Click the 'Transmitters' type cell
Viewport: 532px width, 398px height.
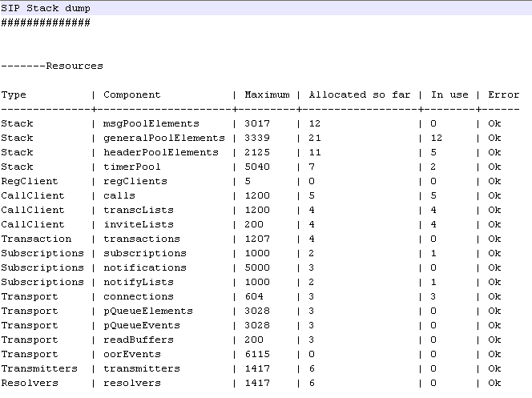click(39, 368)
